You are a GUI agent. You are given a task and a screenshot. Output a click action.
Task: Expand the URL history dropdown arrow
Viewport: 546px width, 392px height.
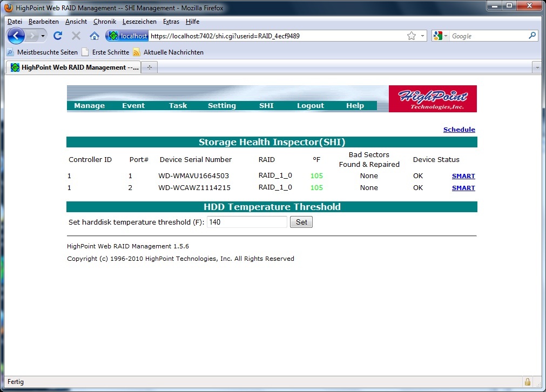pos(422,36)
